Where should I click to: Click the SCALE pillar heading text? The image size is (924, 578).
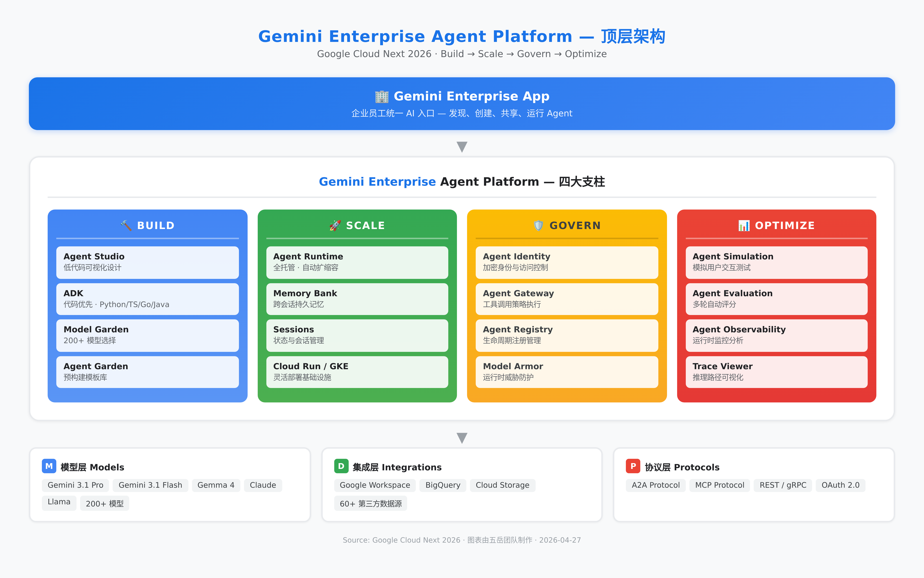(x=365, y=226)
